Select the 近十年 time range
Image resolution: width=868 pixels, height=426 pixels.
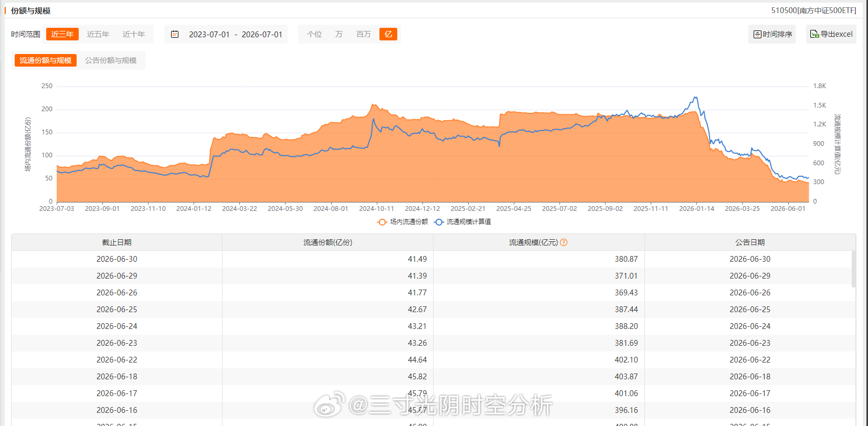tap(134, 34)
